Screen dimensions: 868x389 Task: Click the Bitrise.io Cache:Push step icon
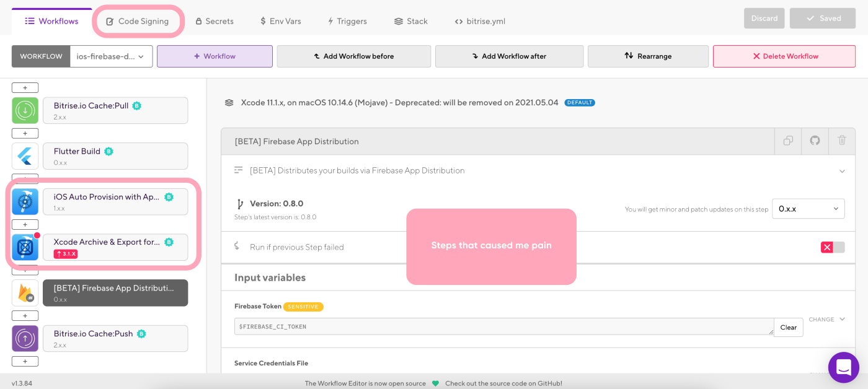pyautogui.click(x=25, y=338)
